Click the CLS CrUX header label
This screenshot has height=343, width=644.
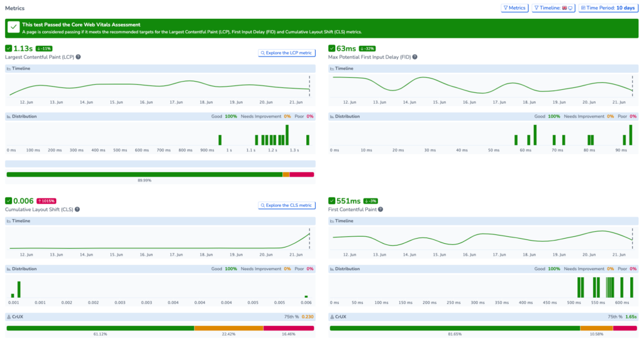(x=18, y=317)
